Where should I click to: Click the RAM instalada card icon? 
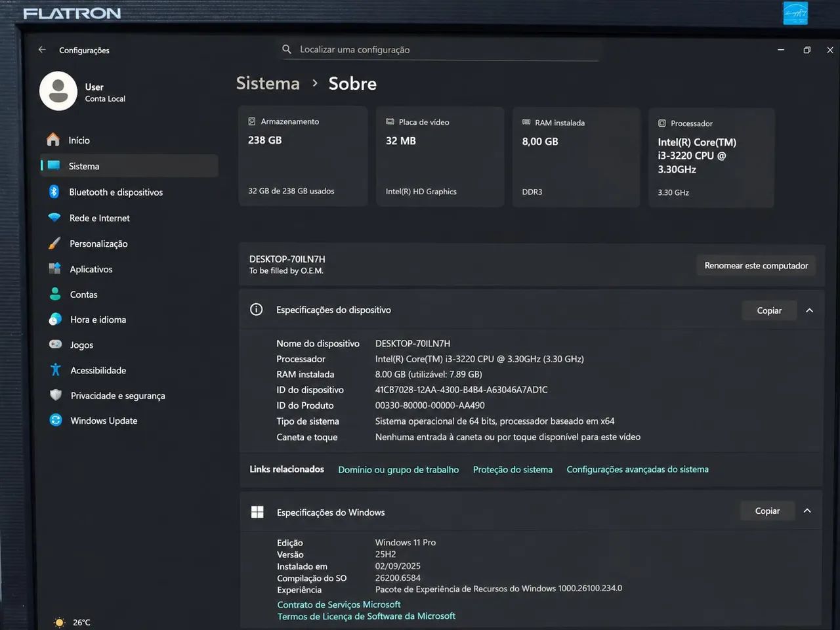526,122
